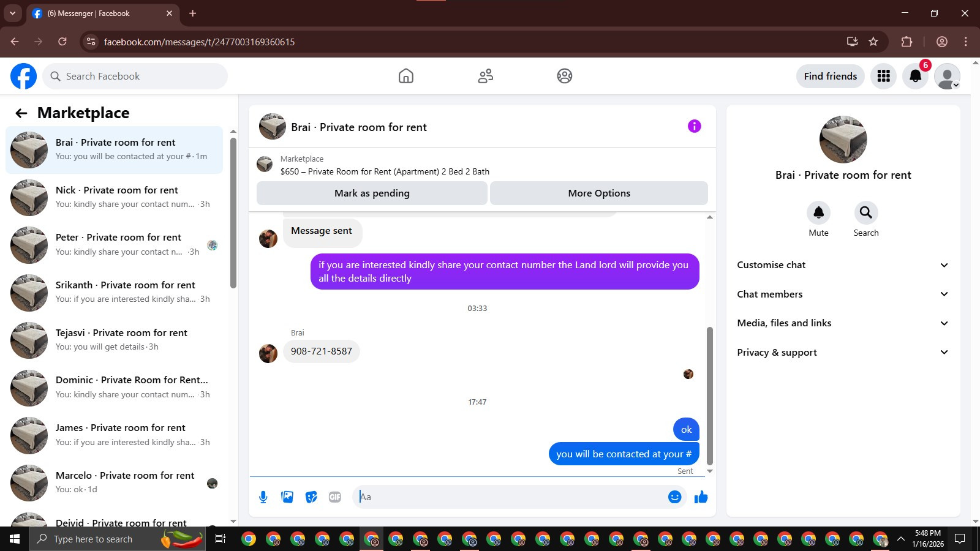Open the notifications bell with 6 badge
Image resolution: width=980 pixels, height=551 pixels.
click(916, 76)
